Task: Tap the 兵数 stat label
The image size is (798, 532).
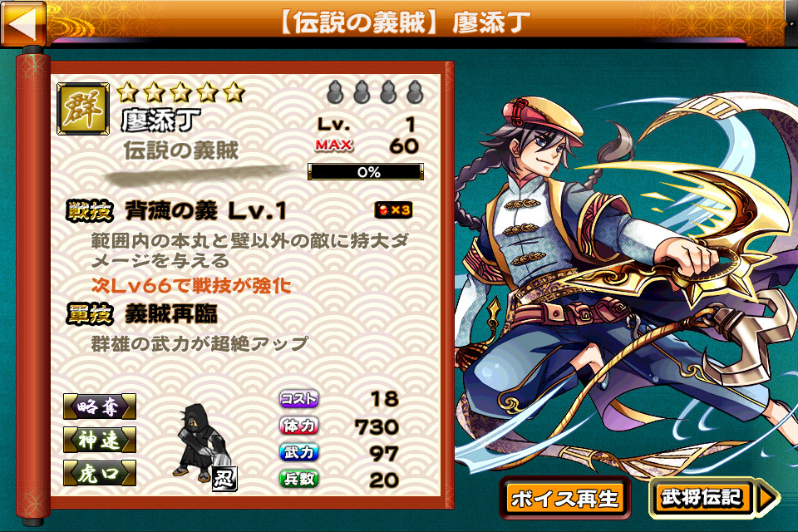Action: coord(298,479)
